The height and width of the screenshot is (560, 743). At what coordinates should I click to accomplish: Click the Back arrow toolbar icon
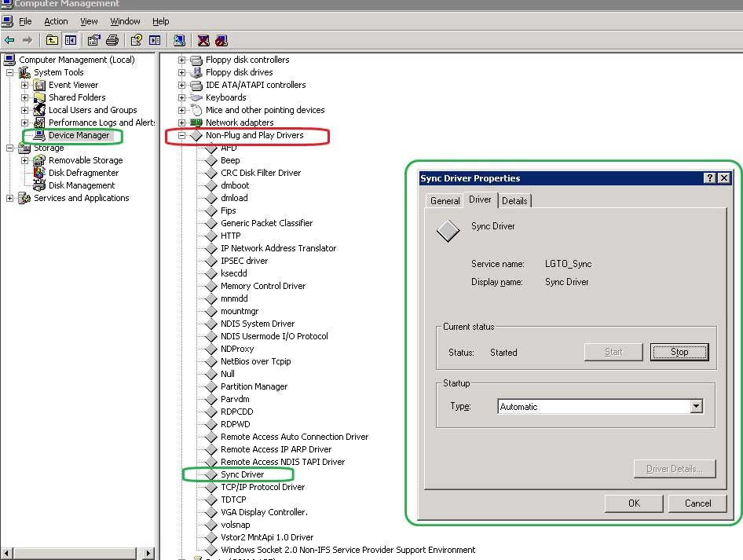(x=9, y=40)
